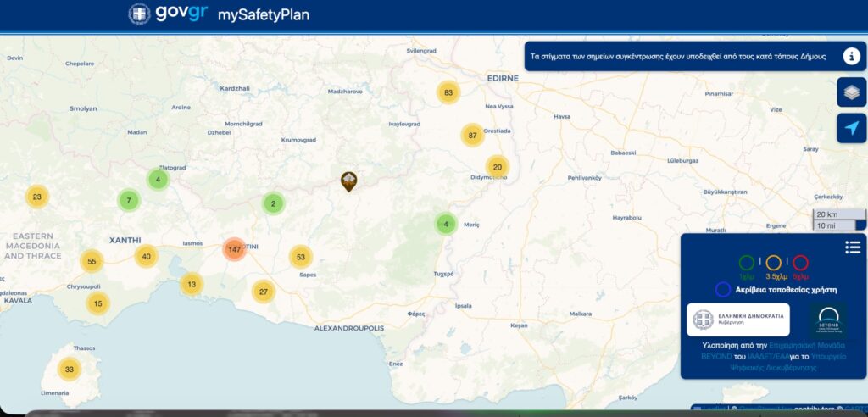The width and height of the screenshot is (868, 417).
Task: Open the mySafetyPlan title in header
Action: tap(263, 14)
